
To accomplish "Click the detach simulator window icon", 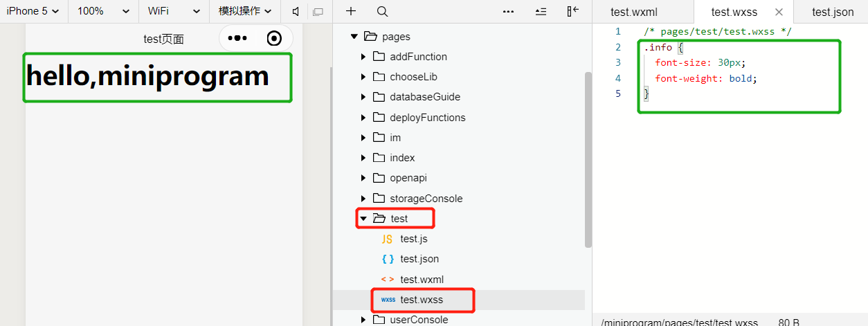I will 318,12.
